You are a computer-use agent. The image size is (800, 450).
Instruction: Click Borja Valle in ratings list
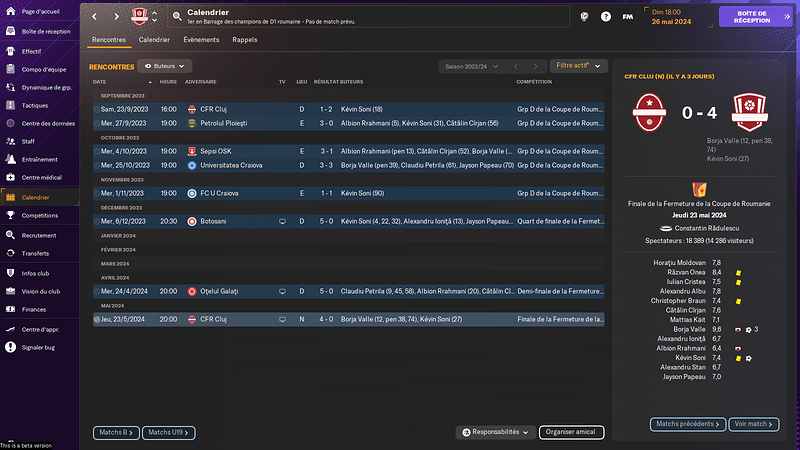pos(689,330)
